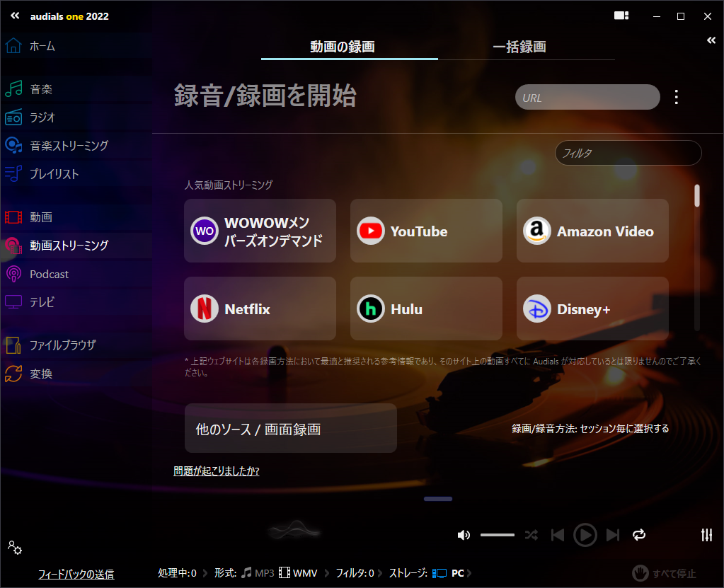Click the PC storage device icon
This screenshot has width=724, height=588.
point(439,573)
